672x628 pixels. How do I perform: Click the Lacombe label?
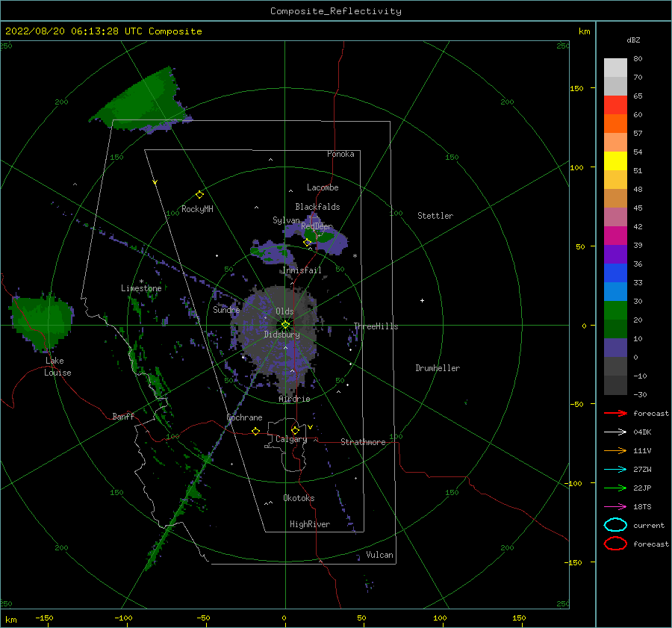tap(323, 187)
